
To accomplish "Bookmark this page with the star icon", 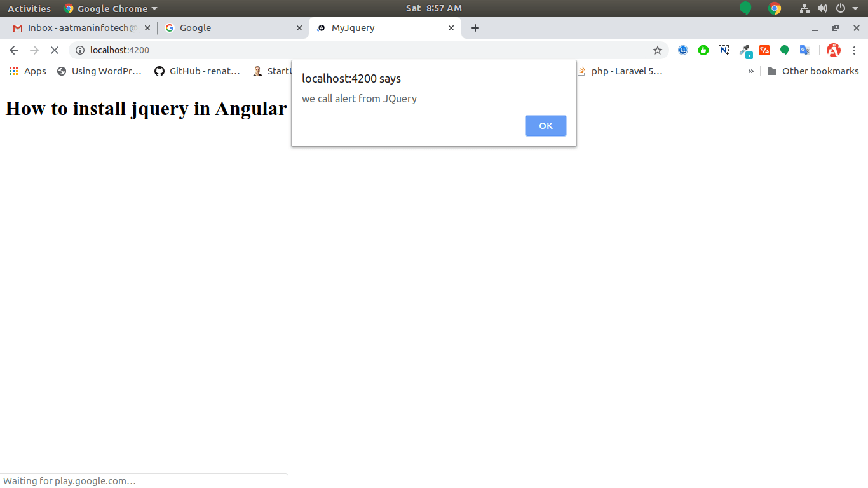I will (658, 50).
